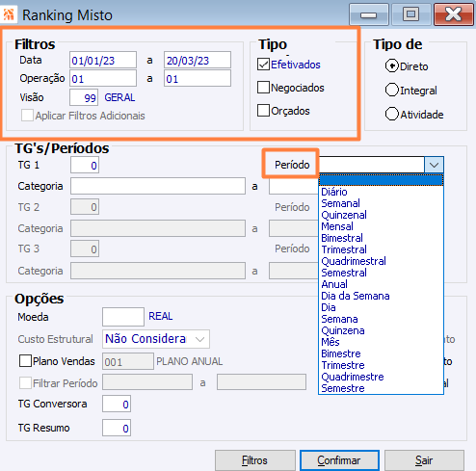Enable the Negociados checkbox
Screen dimensions: 476x471
pos(263,88)
